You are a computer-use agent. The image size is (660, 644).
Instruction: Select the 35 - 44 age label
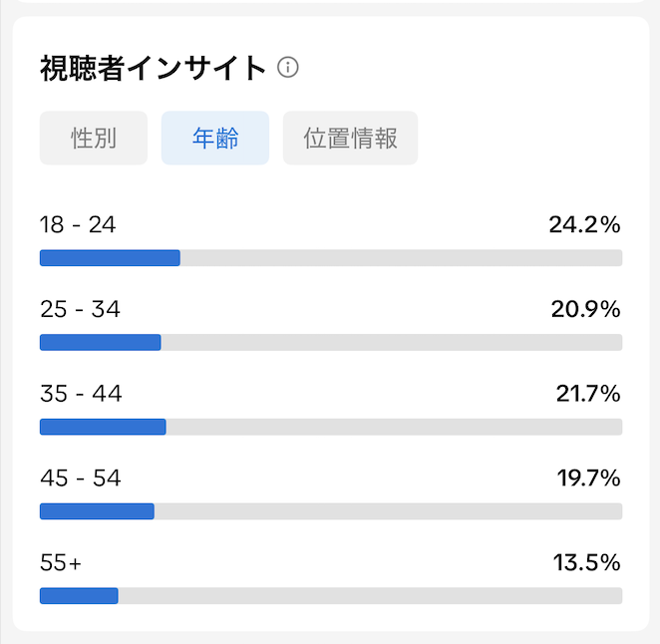(x=81, y=394)
